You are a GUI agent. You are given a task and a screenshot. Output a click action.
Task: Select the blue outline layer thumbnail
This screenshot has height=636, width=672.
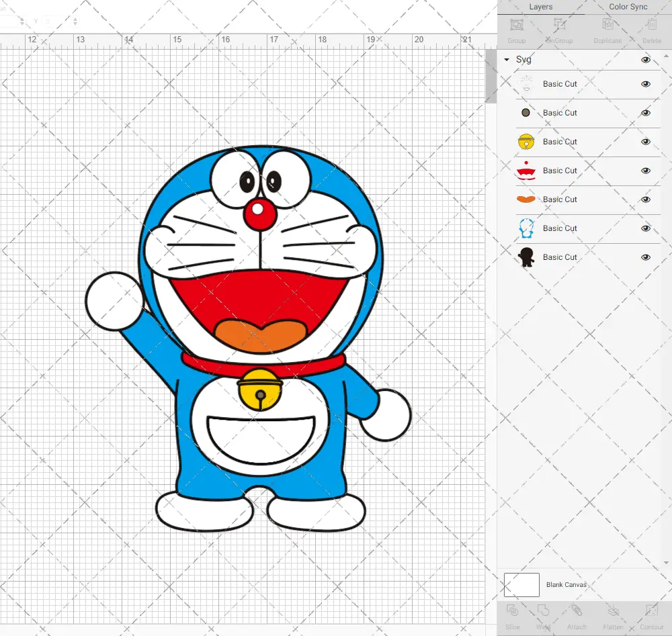pos(526,228)
